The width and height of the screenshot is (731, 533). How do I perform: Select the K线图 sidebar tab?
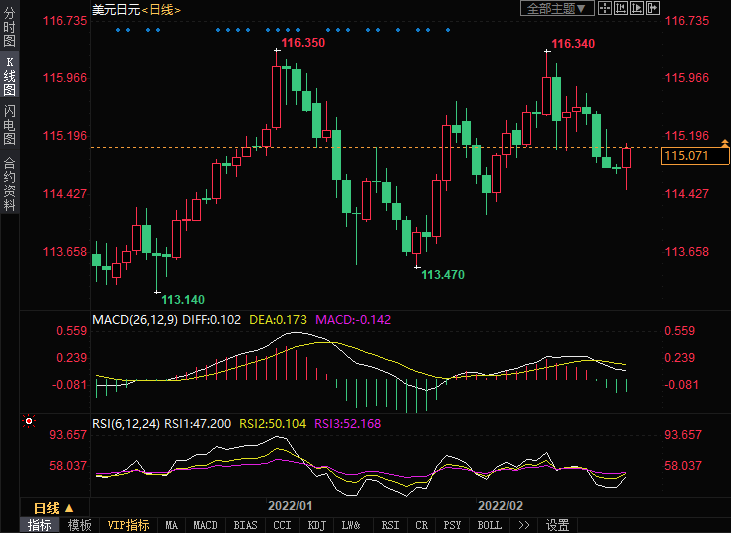9,76
